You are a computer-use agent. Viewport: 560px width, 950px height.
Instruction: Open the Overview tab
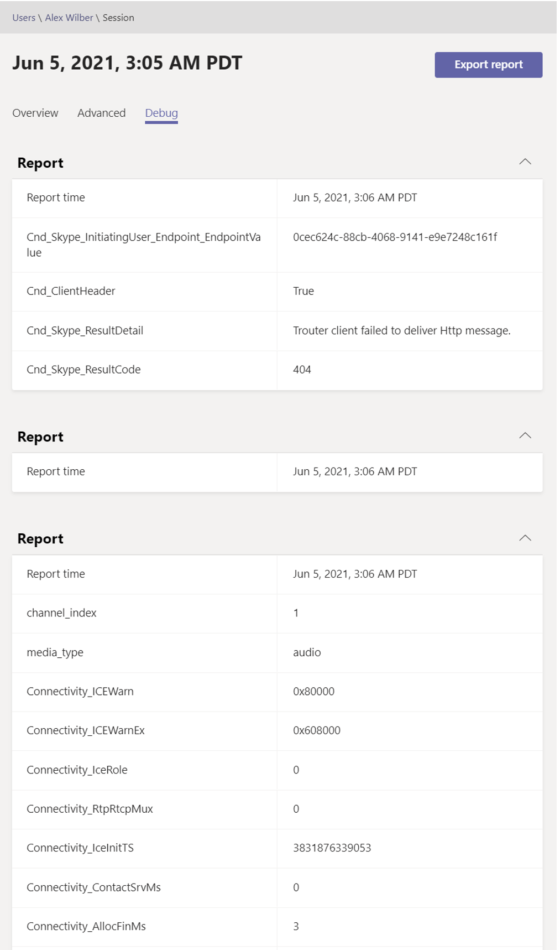click(35, 113)
